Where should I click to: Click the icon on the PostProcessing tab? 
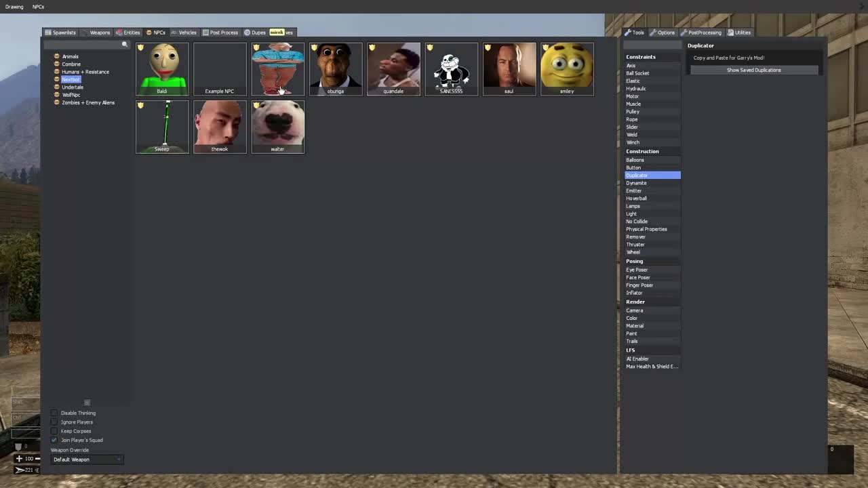tap(684, 33)
